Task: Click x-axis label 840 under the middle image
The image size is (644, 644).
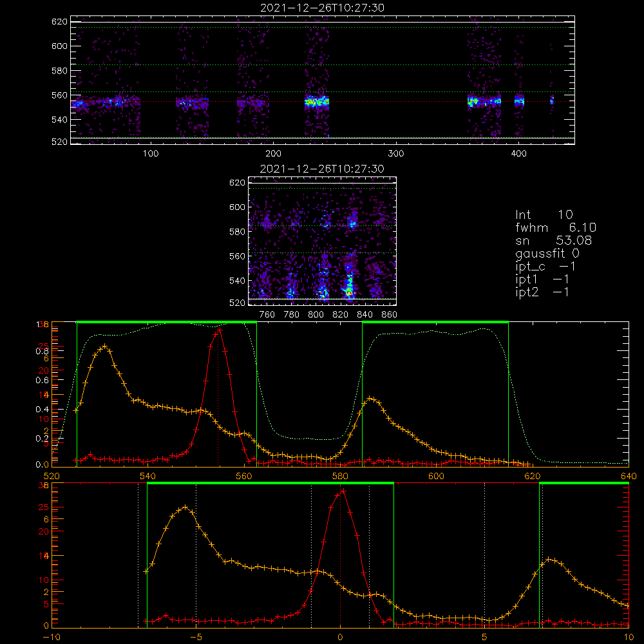Action: click(365, 315)
